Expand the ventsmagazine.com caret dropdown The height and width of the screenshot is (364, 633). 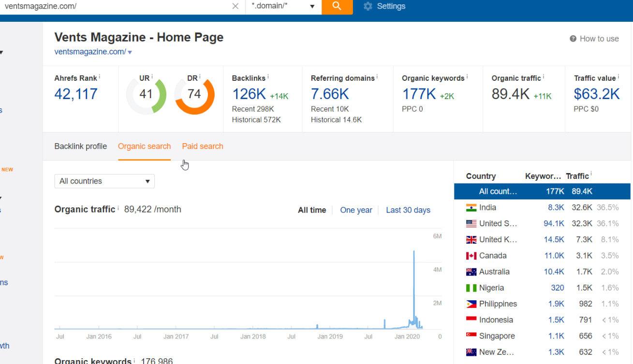[129, 52]
